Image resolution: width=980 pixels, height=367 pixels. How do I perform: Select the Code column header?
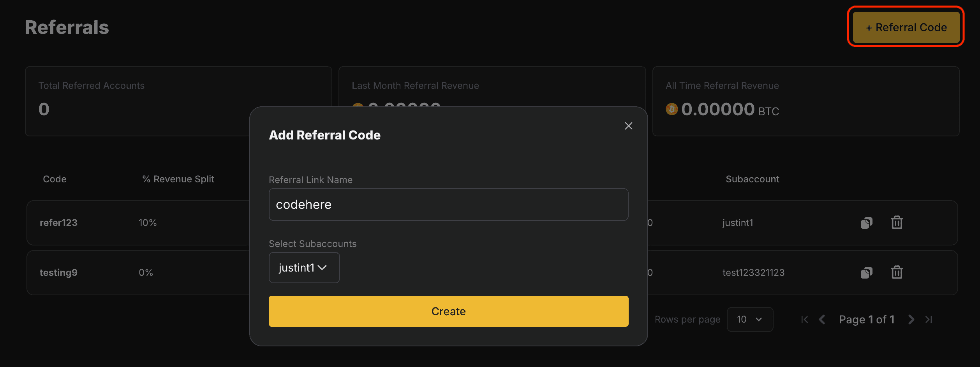pos(54,179)
